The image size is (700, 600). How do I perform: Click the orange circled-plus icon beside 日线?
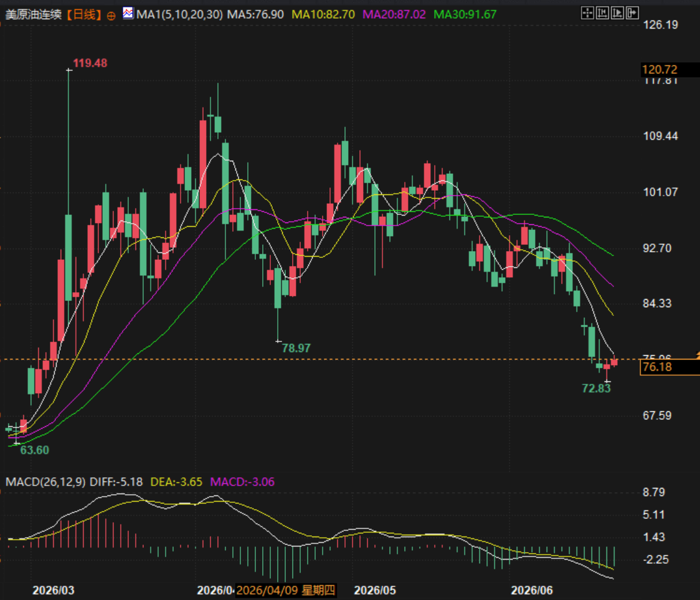(x=111, y=16)
